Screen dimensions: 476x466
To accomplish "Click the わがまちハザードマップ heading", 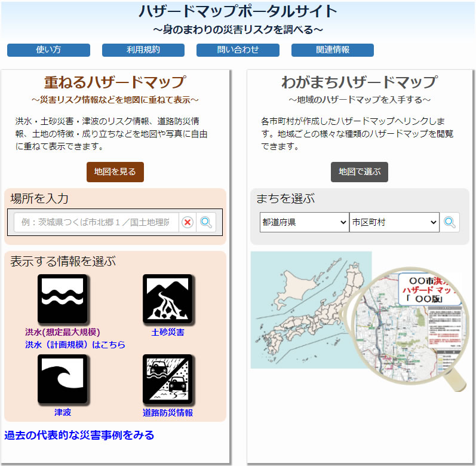I will tap(360, 82).
